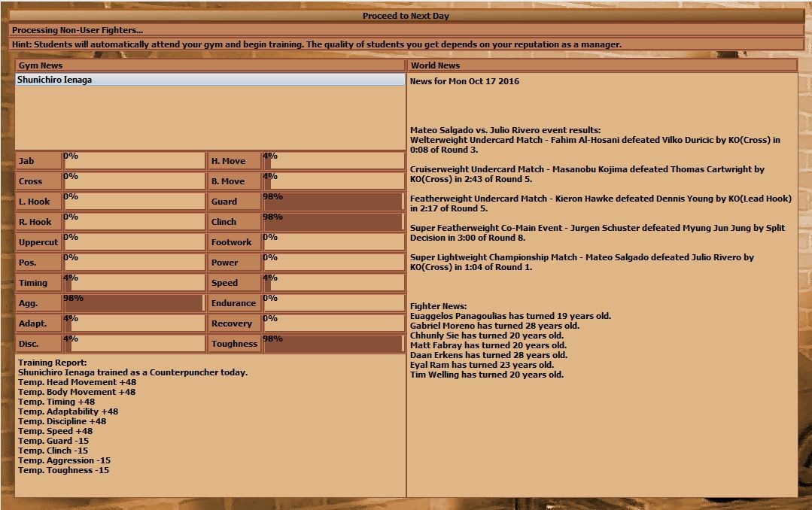
Task: Select the Endurance stat label
Action: click(x=234, y=303)
